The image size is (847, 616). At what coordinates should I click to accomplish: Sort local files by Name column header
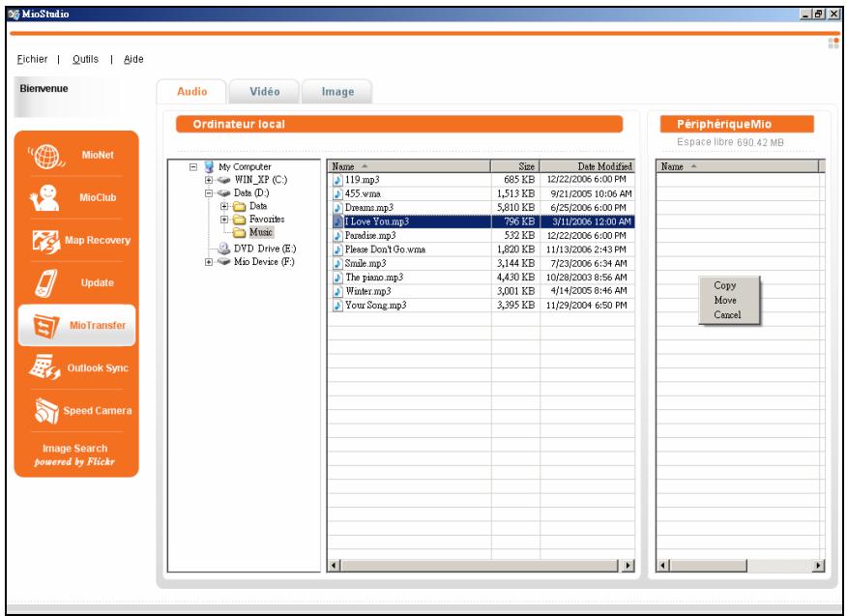click(409, 166)
